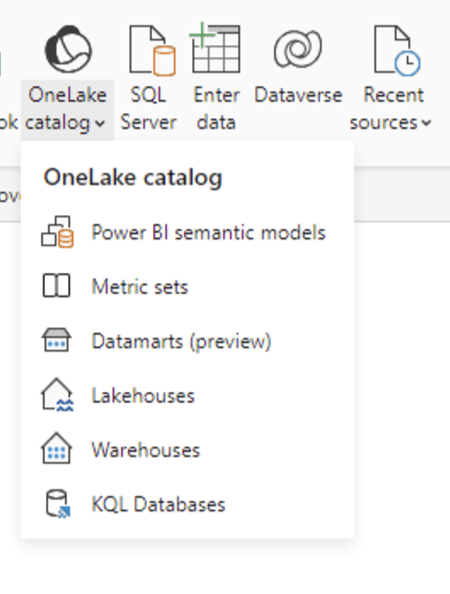This screenshot has height=594, width=450.
Task: Click the OneLake catalog globe icon
Action: click(x=68, y=49)
